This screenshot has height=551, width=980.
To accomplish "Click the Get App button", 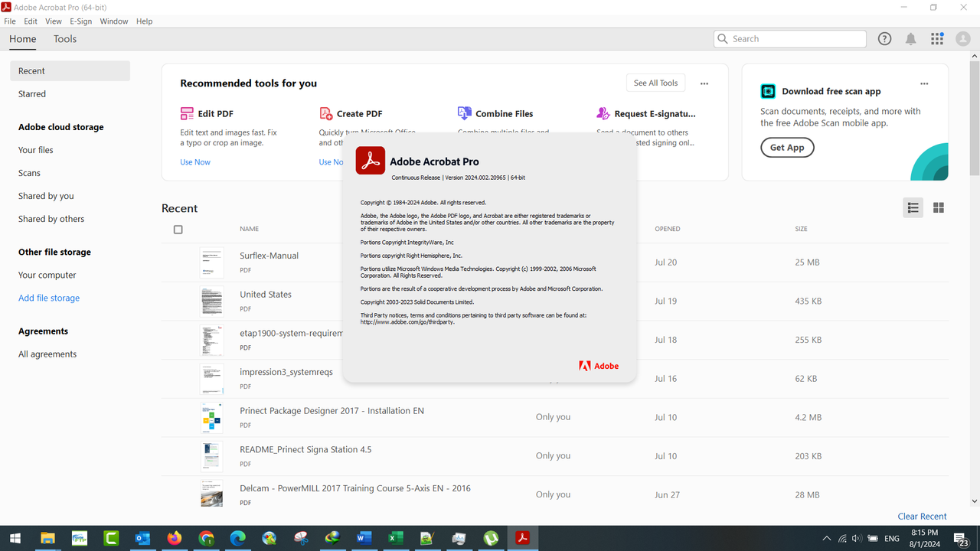I will click(787, 148).
